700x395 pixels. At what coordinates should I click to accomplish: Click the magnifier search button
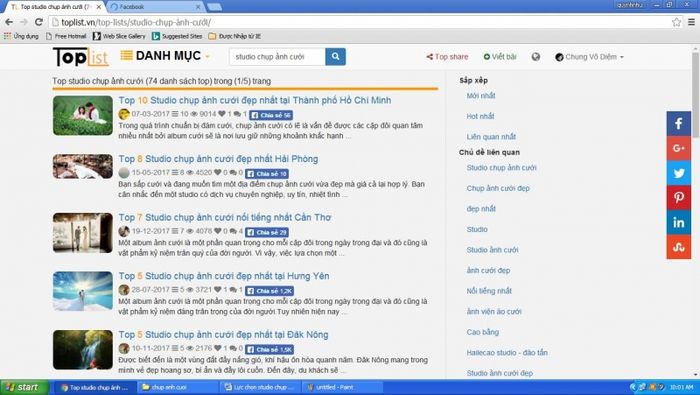335,57
